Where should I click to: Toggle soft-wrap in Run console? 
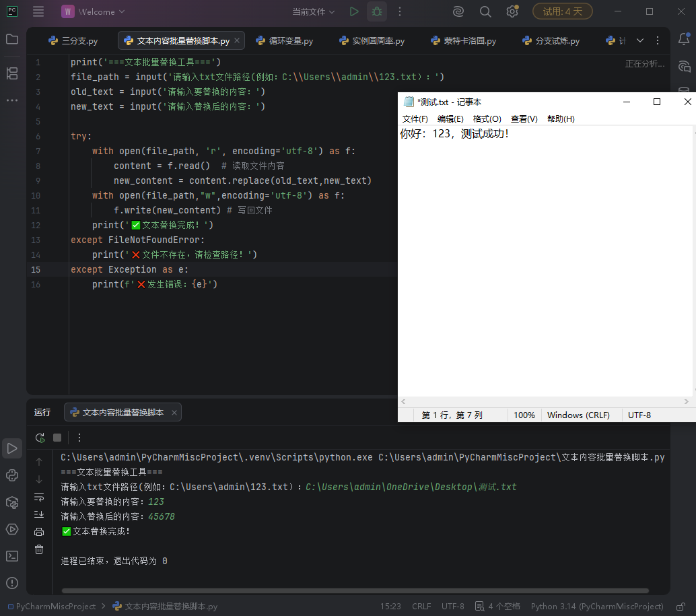click(39, 497)
